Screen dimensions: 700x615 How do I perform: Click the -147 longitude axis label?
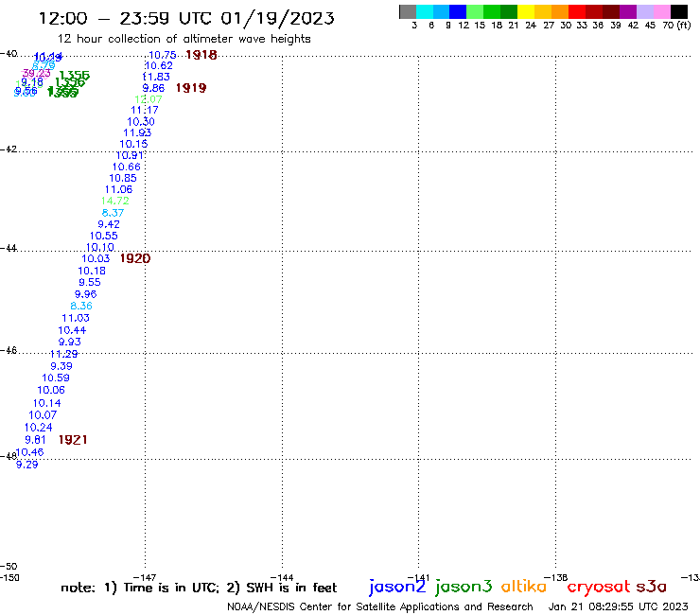pyautogui.click(x=145, y=577)
